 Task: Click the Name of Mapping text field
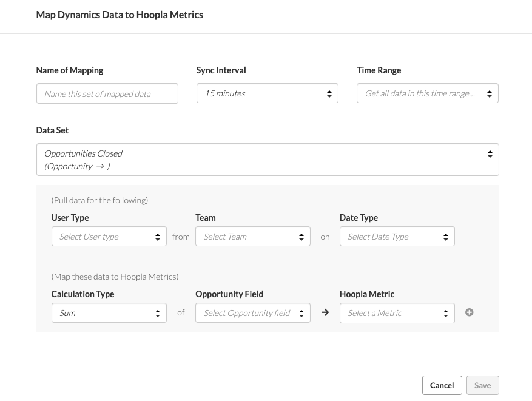click(107, 93)
